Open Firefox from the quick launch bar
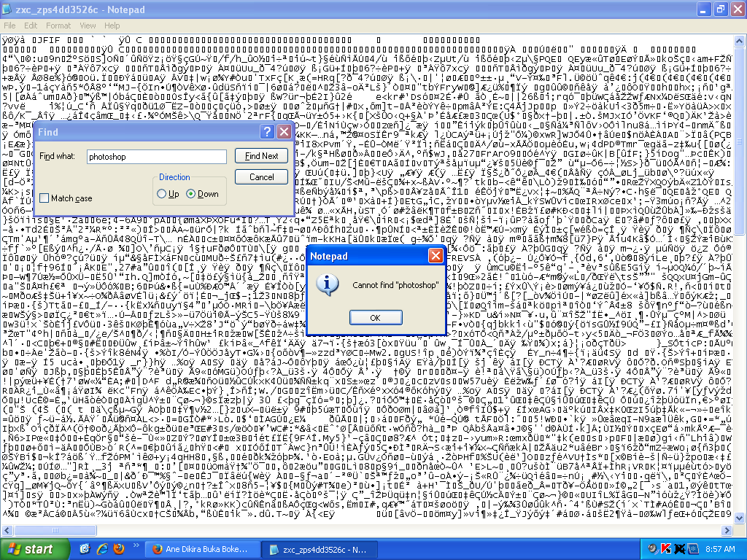The height and width of the screenshot is (560, 747). coord(118,548)
